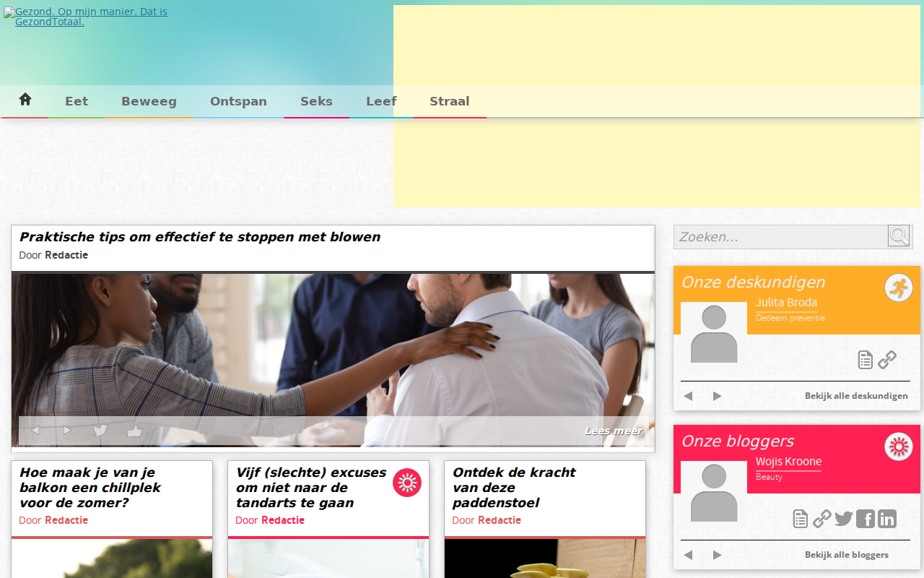Click the search magnifier icon

(899, 236)
